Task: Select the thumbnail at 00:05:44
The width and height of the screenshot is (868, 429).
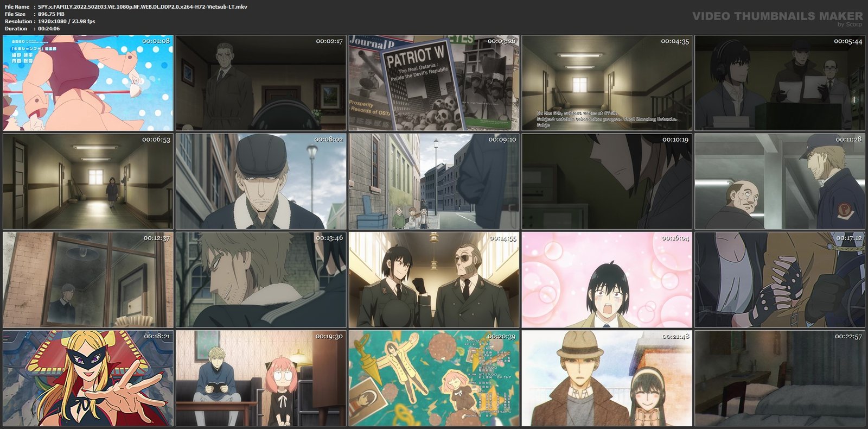Action: pos(780,83)
